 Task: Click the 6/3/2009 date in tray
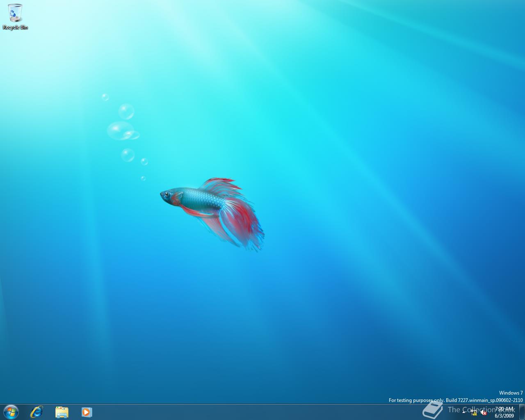point(504,416)
